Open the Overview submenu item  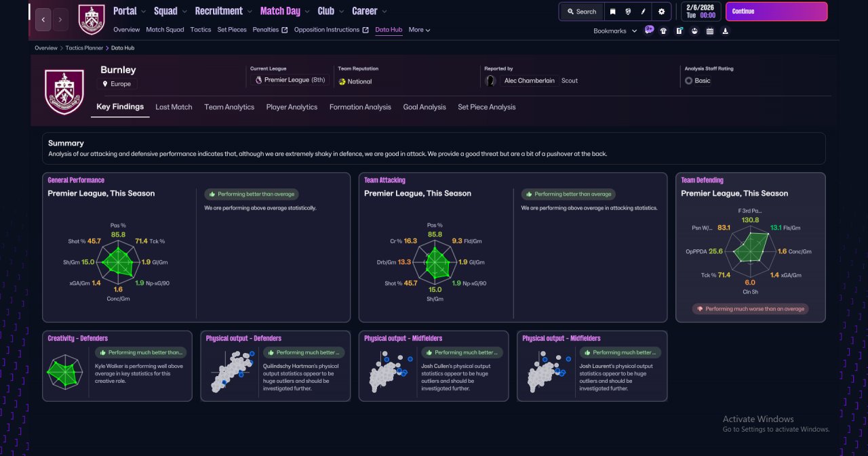[126, 30]
